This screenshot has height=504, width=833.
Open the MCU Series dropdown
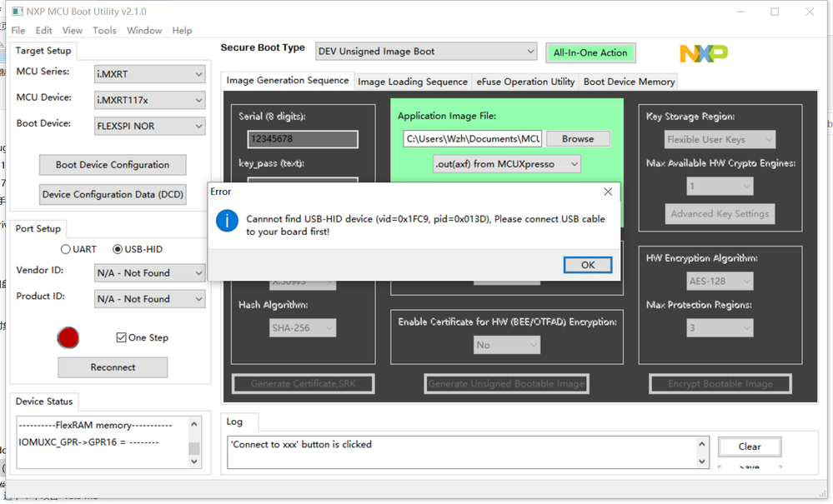(150, 74)
